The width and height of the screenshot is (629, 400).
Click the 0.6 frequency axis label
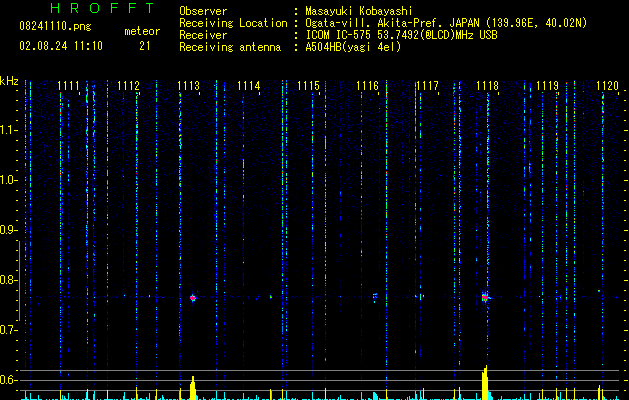[8, 380]
